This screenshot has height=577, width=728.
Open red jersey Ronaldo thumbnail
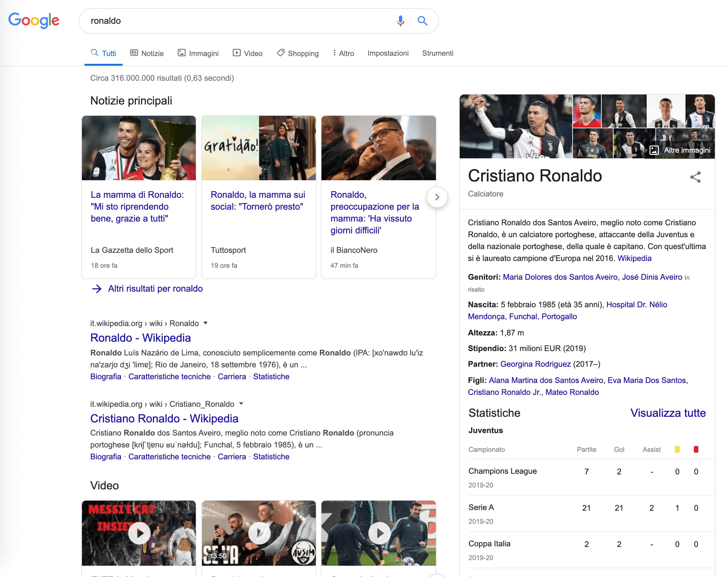pyautogui.click(x=587, y=111)
